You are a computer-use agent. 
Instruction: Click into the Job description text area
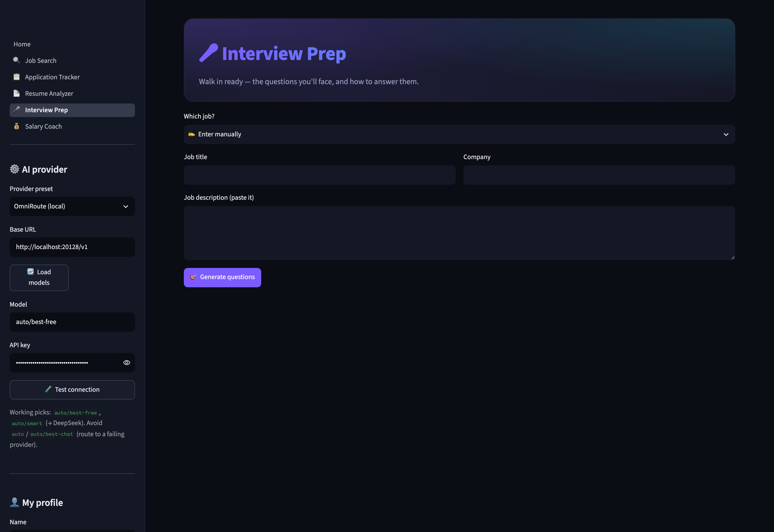(x=459, y=233)
